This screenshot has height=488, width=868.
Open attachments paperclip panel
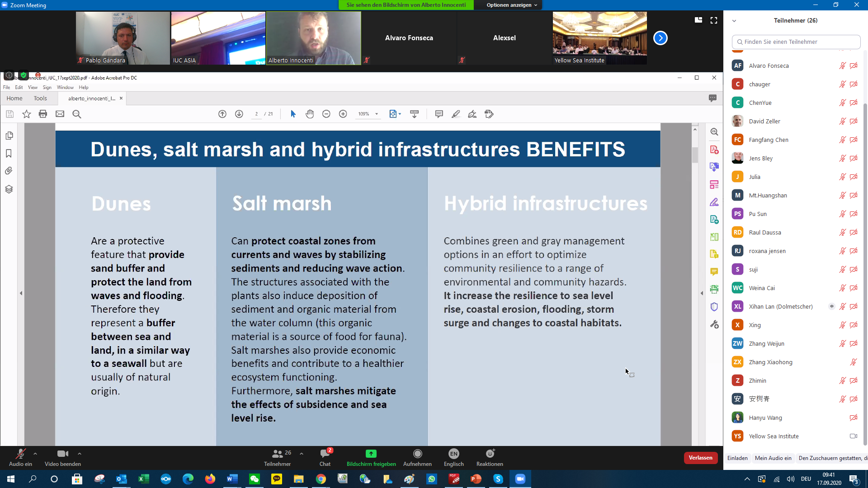(9, 171)
